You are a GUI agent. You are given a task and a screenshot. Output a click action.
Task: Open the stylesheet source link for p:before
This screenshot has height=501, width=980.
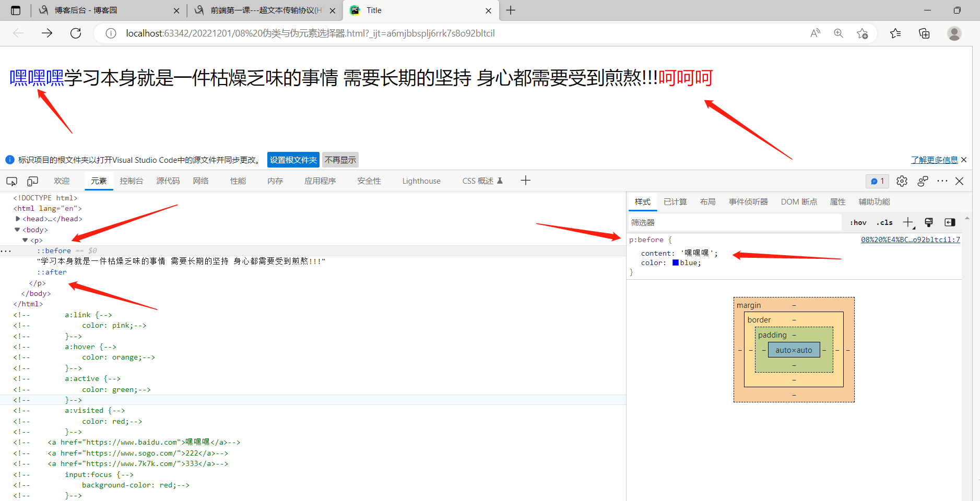click(911, 240)
